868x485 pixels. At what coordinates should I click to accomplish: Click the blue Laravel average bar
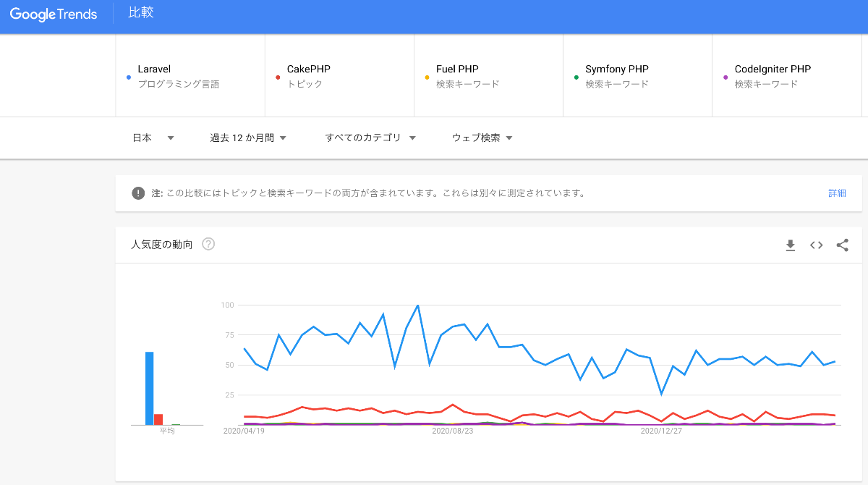(150, 388)
